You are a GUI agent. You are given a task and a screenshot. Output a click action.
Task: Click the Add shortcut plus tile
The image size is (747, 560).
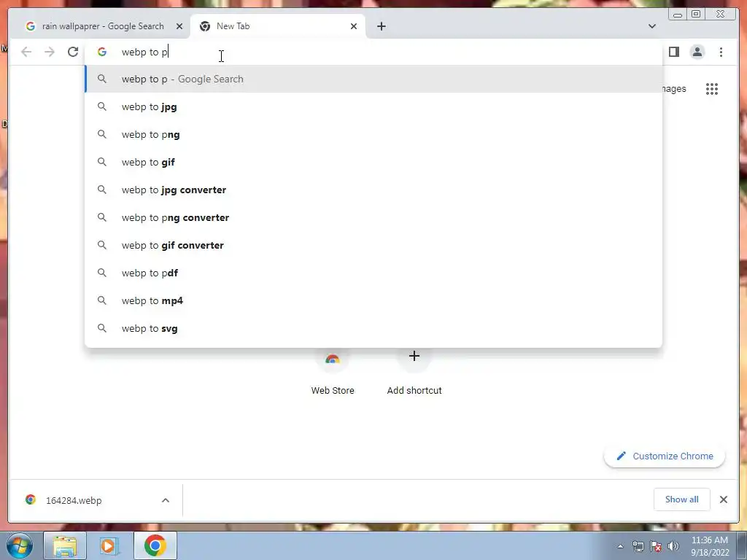click(414, 371)
